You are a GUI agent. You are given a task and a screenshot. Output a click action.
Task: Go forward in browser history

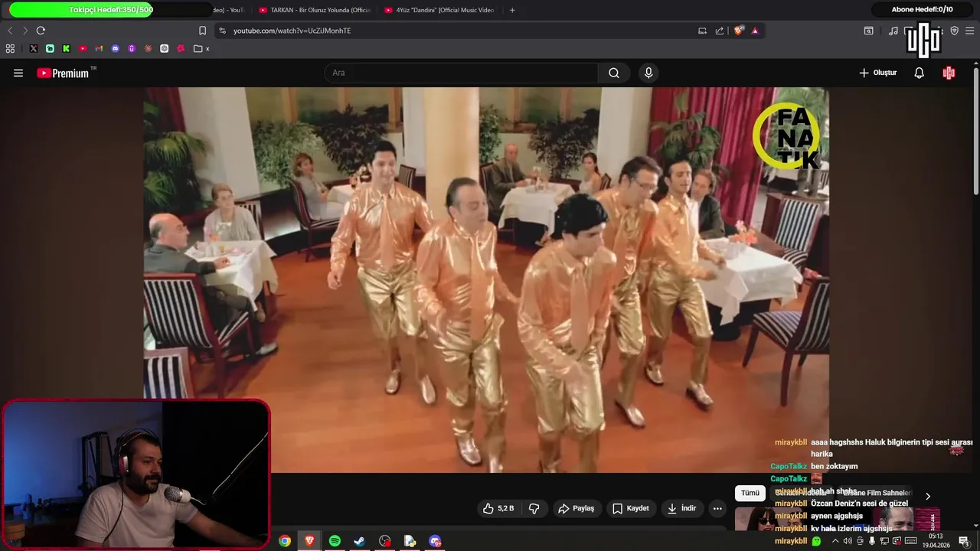(24, 31)
